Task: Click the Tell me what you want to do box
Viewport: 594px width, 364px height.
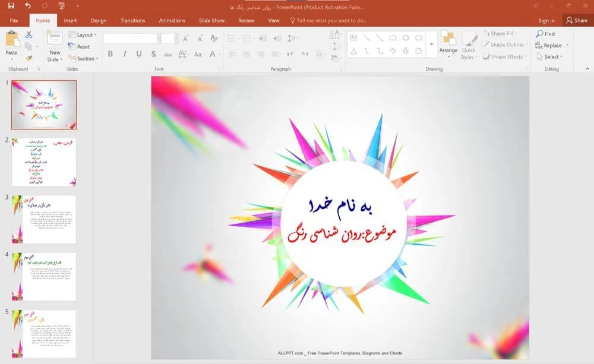Action: click(328, 20)
